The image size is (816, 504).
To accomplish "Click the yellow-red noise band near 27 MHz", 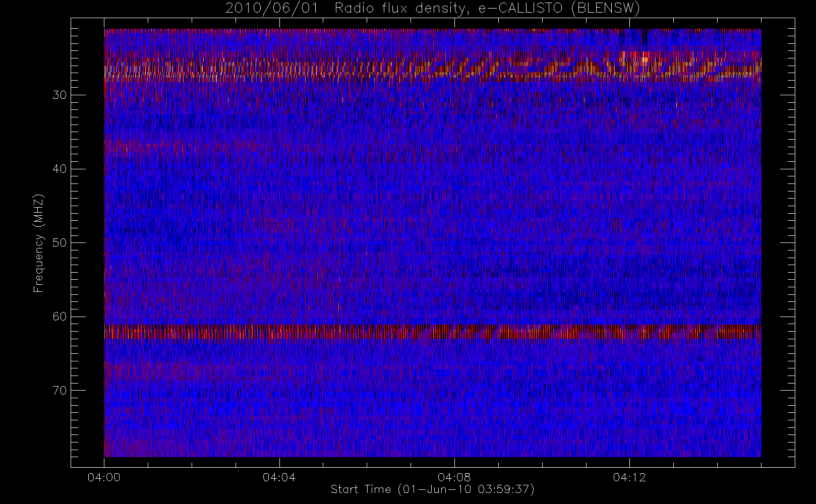I will pyautogui.click(x=433, y=70).
